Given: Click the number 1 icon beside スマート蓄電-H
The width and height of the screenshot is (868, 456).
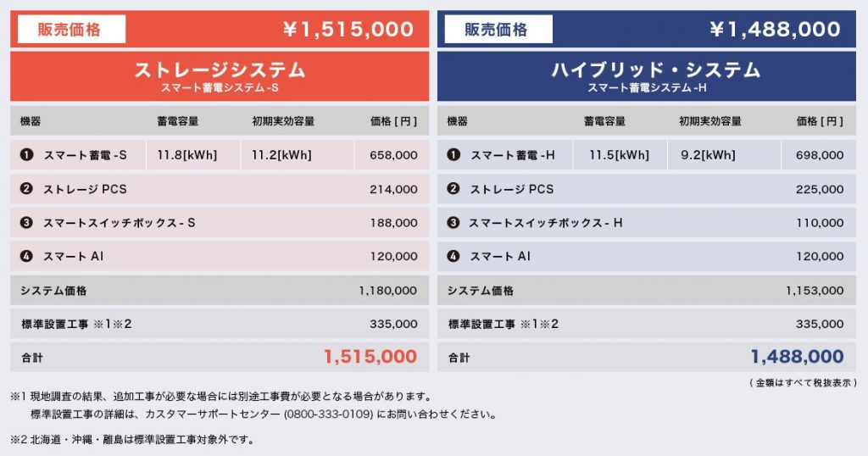Looking at the screenshot, I should coord(453,155).
